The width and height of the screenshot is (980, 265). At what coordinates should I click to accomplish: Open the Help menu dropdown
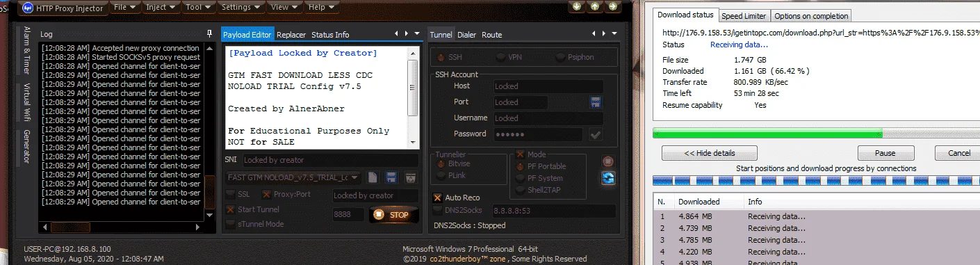tap(322, 7)
